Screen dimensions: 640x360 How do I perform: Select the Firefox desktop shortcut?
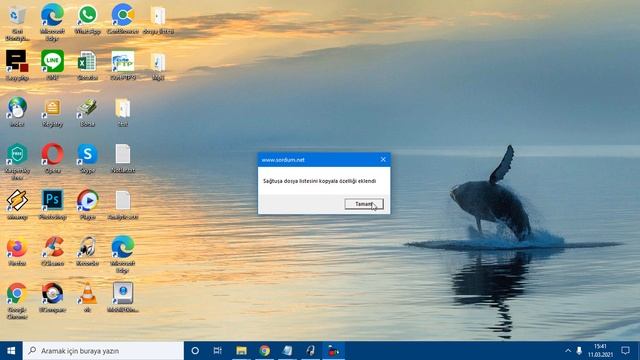point(17,251)
